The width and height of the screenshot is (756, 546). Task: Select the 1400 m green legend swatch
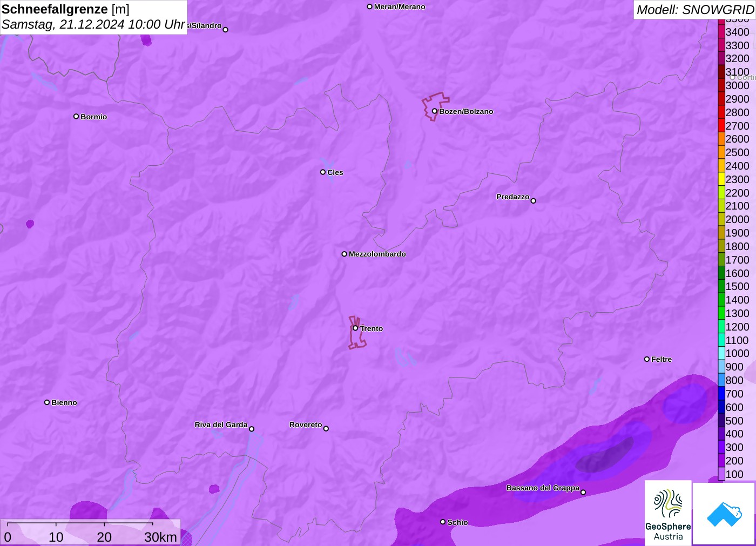pos(721,300)
